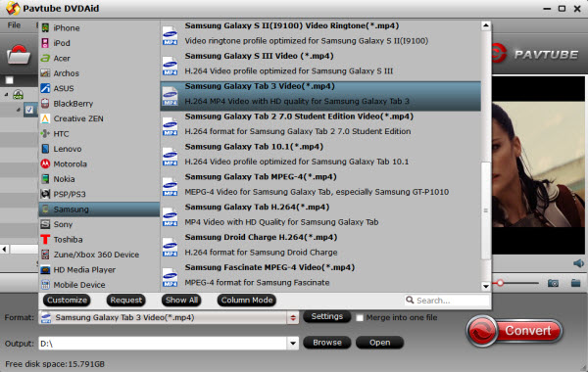588x372 pixels.
Task: Click the Zune/Xbox 360 Device icon
Action: (x=45, y=255)
